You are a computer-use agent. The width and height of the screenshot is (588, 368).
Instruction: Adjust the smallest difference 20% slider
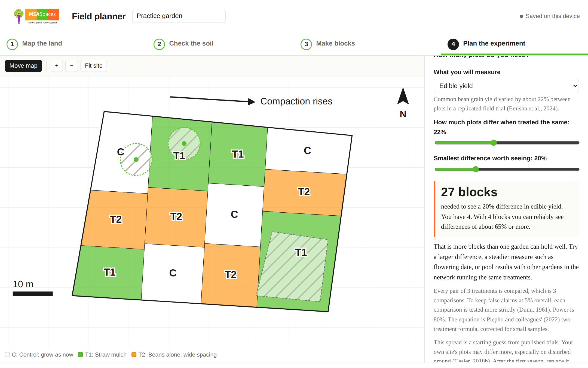507,169
